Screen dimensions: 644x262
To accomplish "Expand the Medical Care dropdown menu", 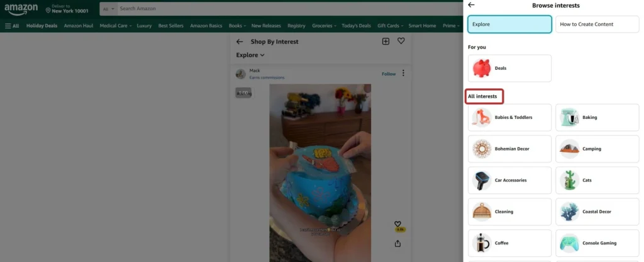I will tap(115, 26).
